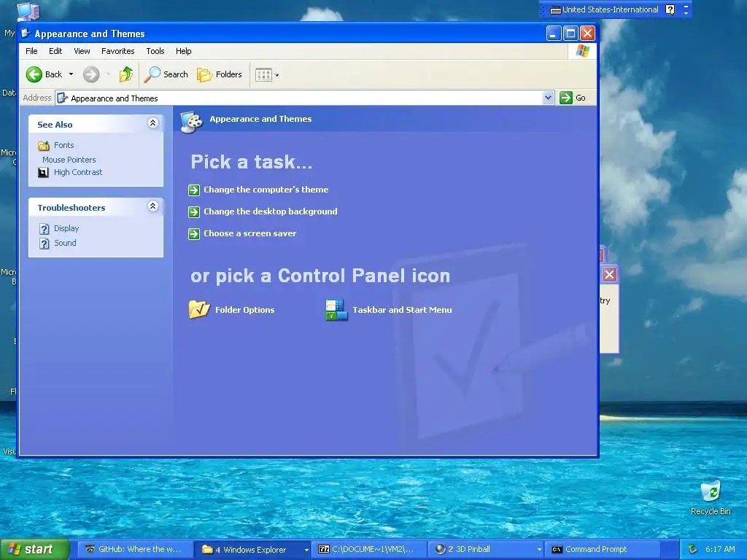Collapse the See Also panel
The image size is (747, 560).
(152, 122)
